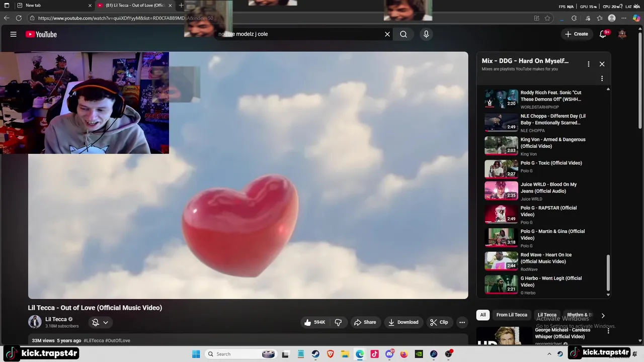Image resolution: width=644 pixels, height=362 pixels.
Task: Go to the YouTube home logo
Action: pyautogui.click(x=41, y=34)
